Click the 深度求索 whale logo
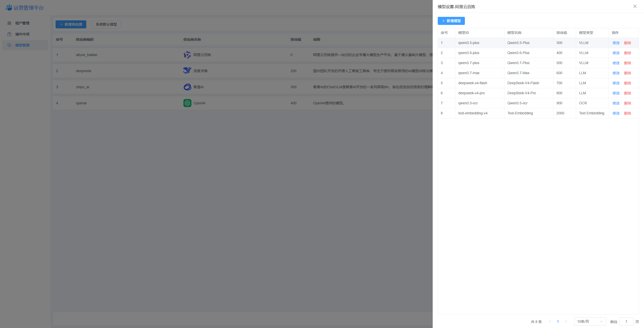 187,70
